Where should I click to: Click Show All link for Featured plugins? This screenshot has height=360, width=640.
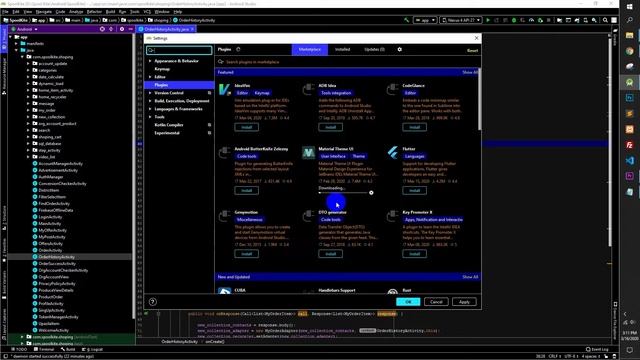point(469,72)
